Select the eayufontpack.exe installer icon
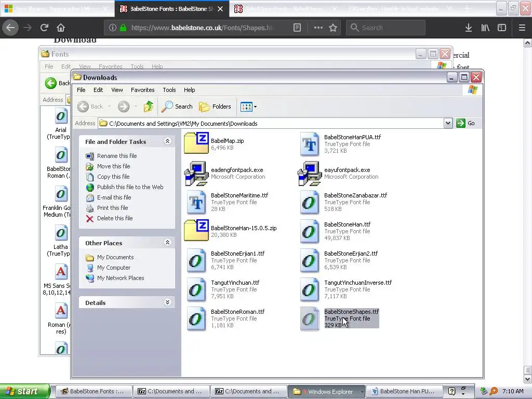Screen dimensions: 532x399 (310, 174)
